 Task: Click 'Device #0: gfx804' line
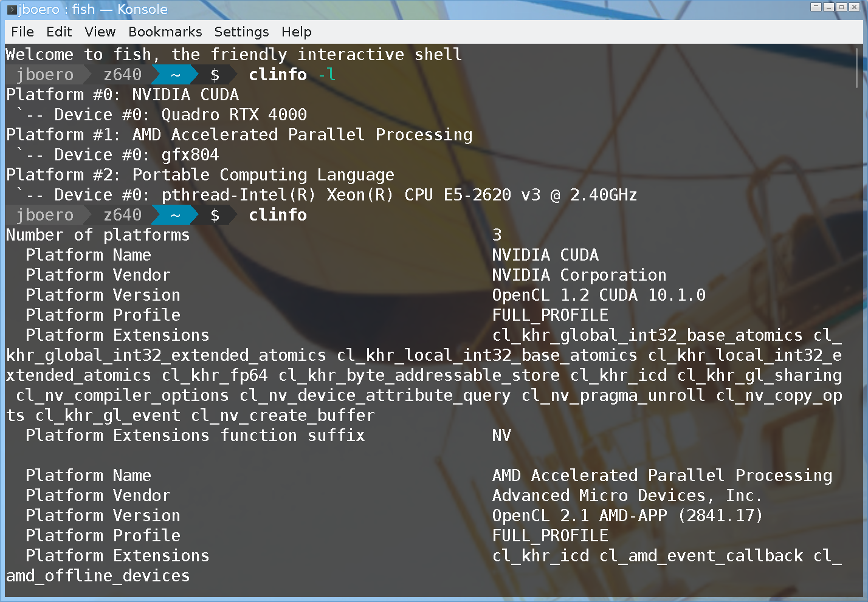tap(136, 155)
